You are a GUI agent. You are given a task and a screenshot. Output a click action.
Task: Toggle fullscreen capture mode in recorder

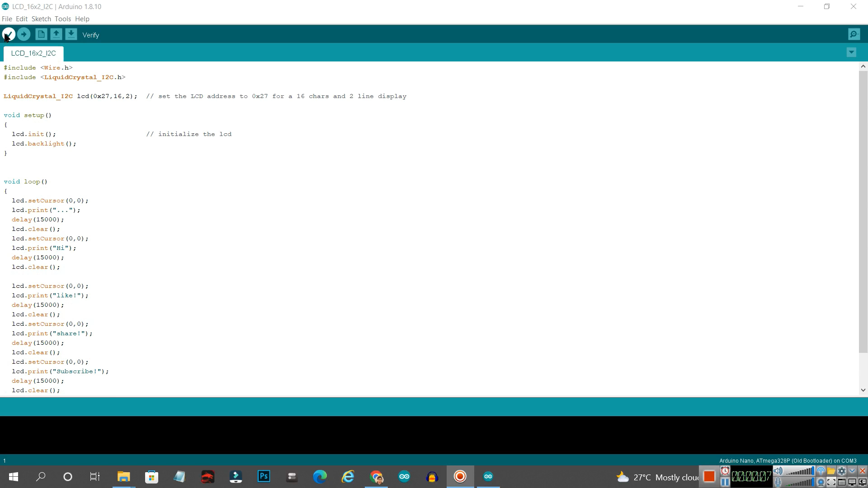click(831, 482)
